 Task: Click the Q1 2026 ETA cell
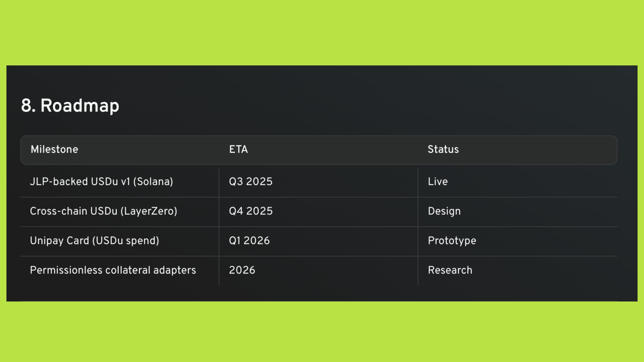pyautogui.click(x=249, y=241)
